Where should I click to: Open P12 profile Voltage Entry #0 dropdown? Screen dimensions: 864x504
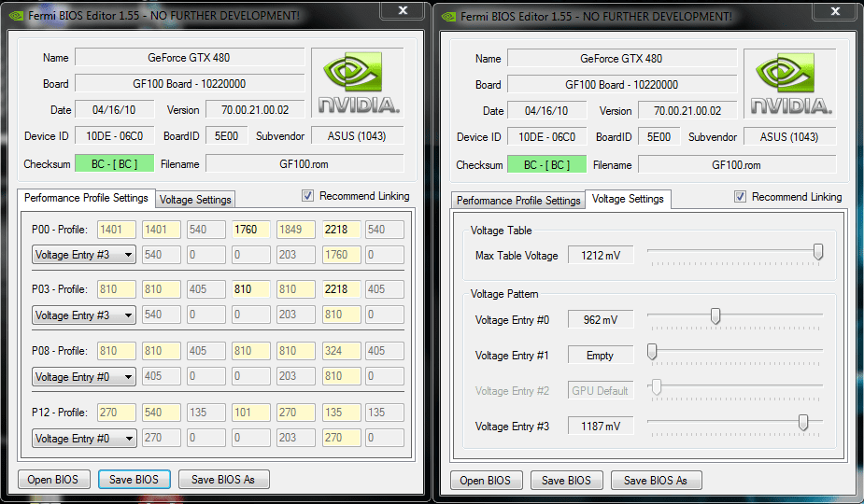pos(84,439)
